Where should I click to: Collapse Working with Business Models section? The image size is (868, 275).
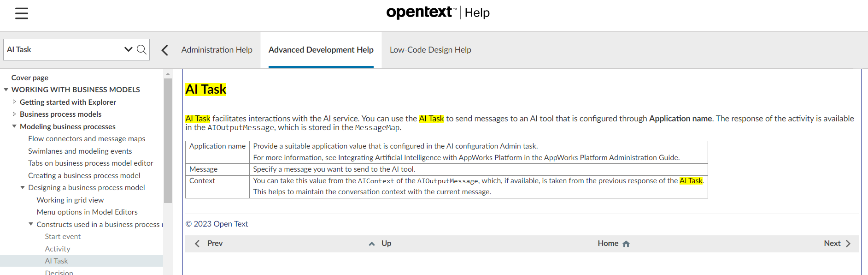pos(6,90)
